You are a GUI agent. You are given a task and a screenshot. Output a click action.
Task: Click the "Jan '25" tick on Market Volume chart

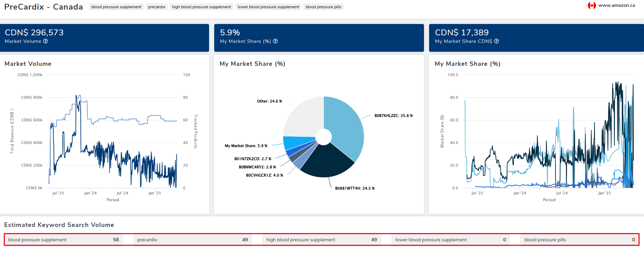pos(155,193)
